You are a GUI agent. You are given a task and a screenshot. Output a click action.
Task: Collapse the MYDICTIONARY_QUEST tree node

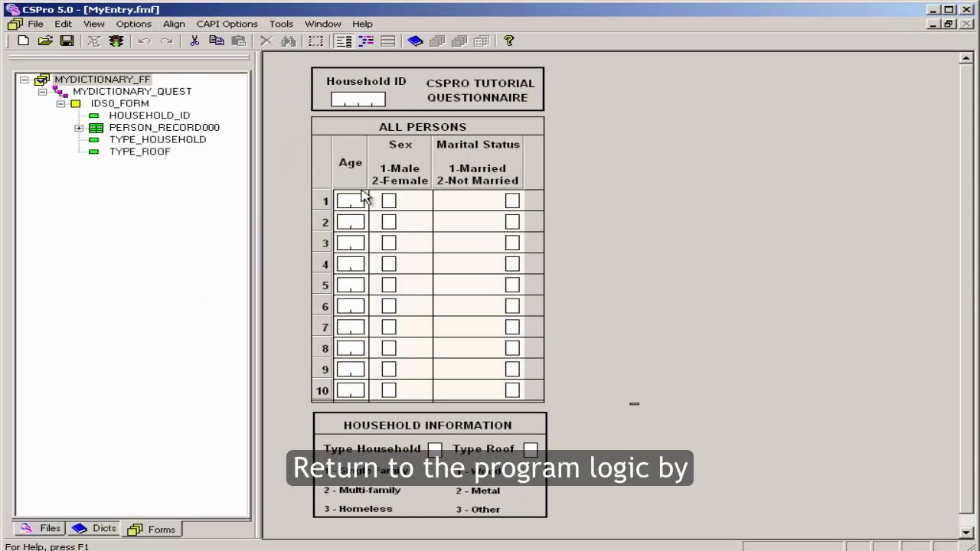(43, 92)
